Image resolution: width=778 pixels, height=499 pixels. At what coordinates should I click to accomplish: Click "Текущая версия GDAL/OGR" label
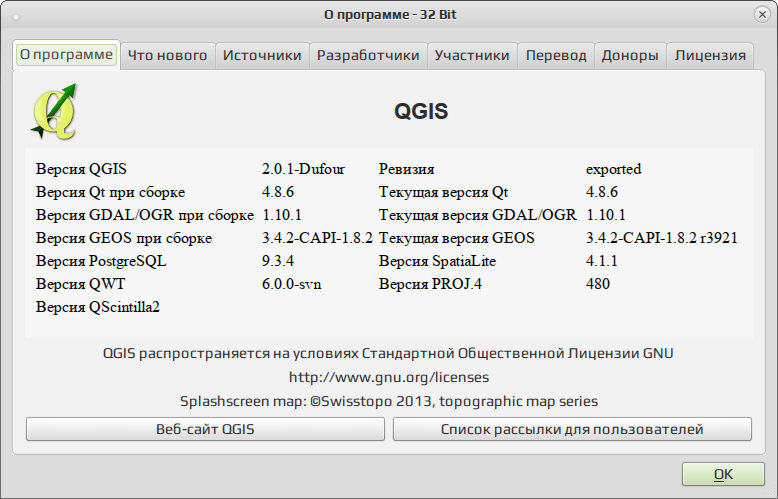[478, 215]
